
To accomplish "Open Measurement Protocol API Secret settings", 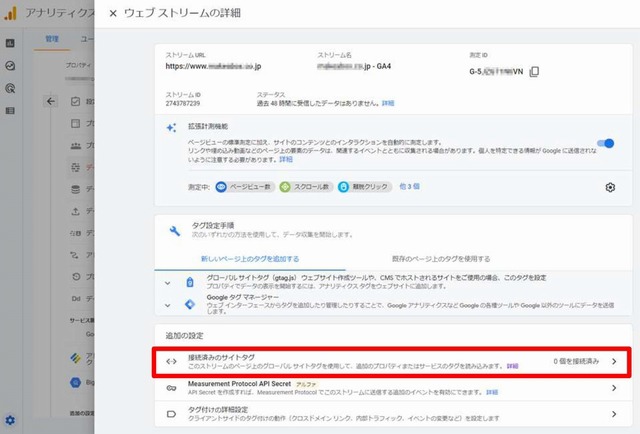I will coord(393,388).
